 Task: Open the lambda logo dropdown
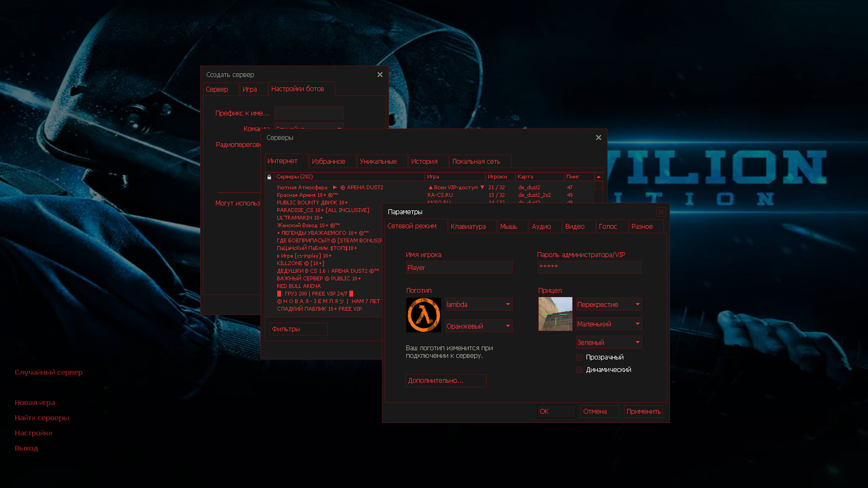pos(478,305)
